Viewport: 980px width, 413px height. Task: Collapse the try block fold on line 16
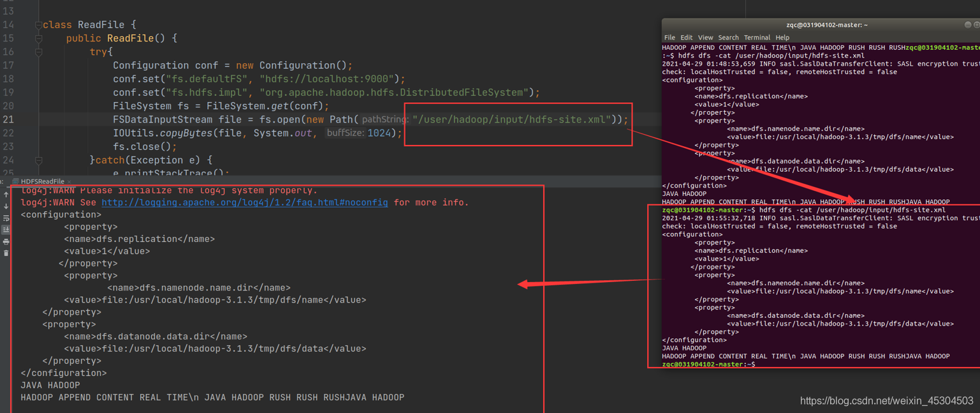pyautogui.click(x=38, y=52)
